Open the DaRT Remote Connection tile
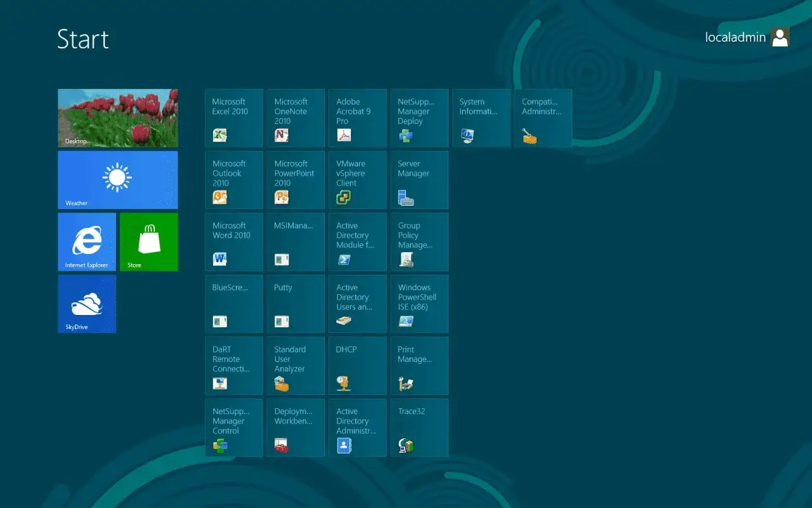 click(234, 366)
